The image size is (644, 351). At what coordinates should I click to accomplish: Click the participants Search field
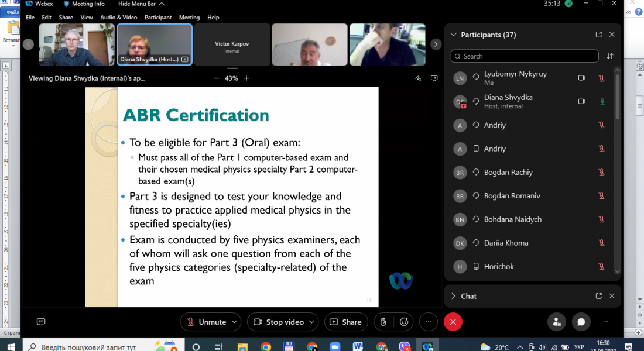[525, 56]
